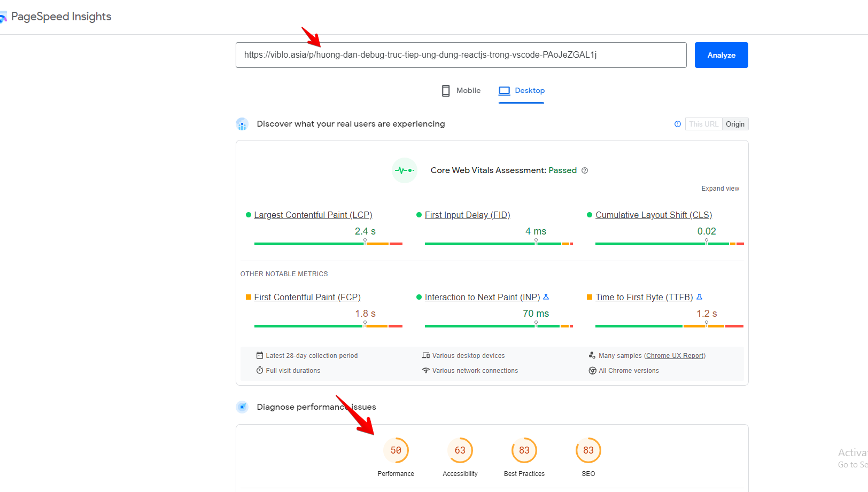The height and width of the screenshot is (492, 868).
Task: Select the Desktop tab
Action: (521, 90)
